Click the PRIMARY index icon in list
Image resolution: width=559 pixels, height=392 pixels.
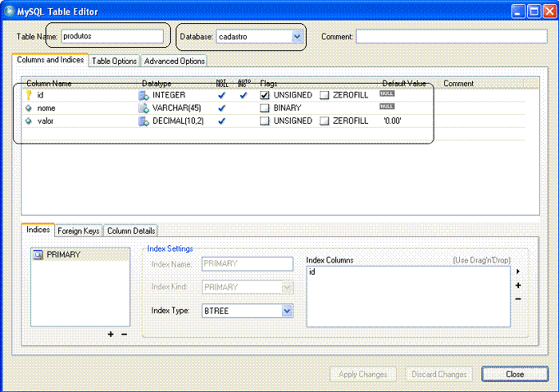[38, 255]
